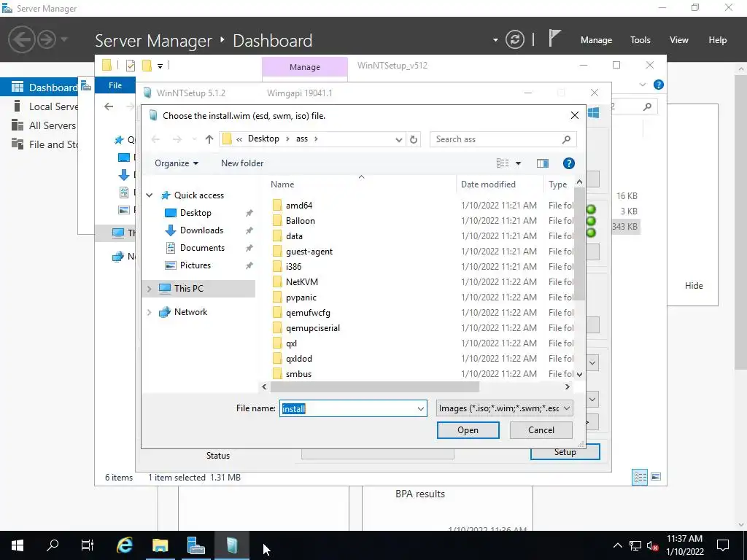Click the Setup button in WinNTSetup

coord(565,452)
